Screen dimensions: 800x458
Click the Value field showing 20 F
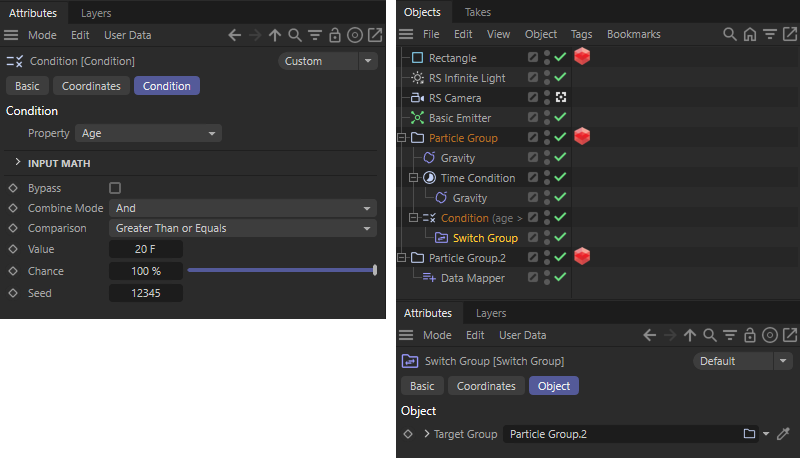[x=146, y=249]
